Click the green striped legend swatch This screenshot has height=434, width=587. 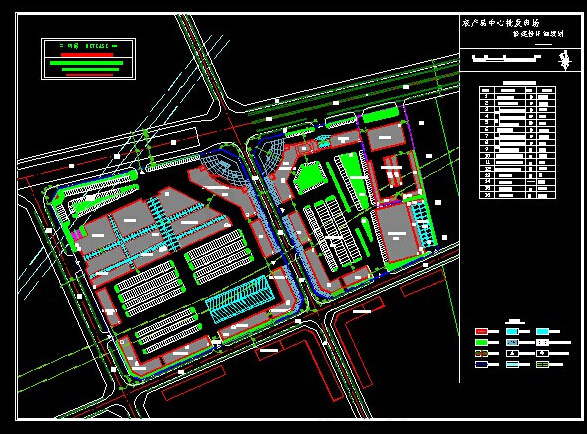542,364
